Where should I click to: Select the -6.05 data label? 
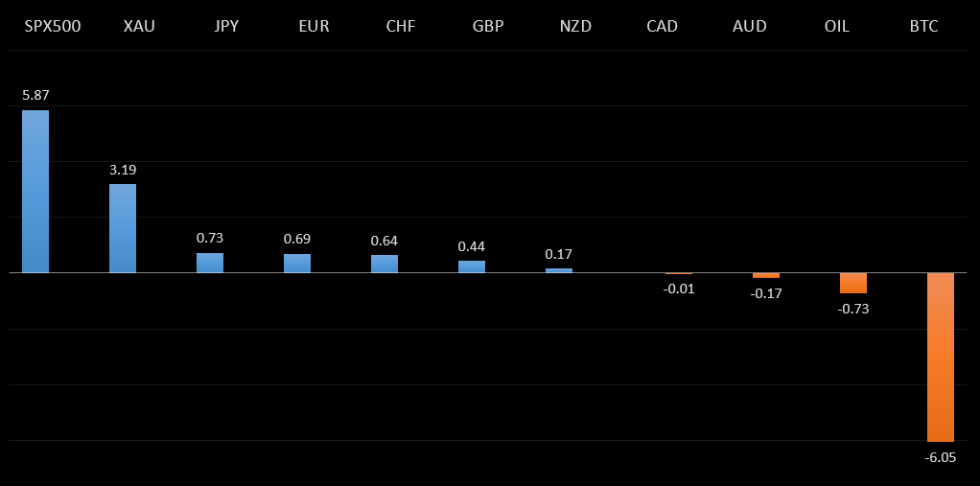pos(941,457)
